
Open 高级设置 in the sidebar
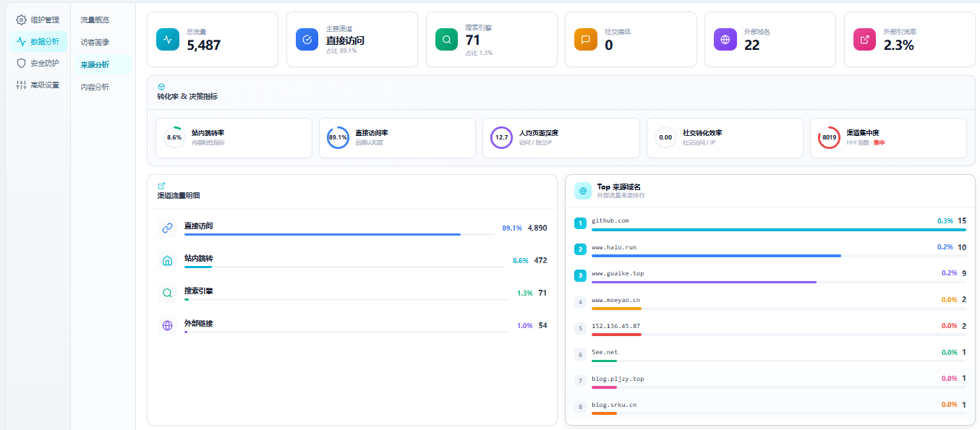point(39,85)
